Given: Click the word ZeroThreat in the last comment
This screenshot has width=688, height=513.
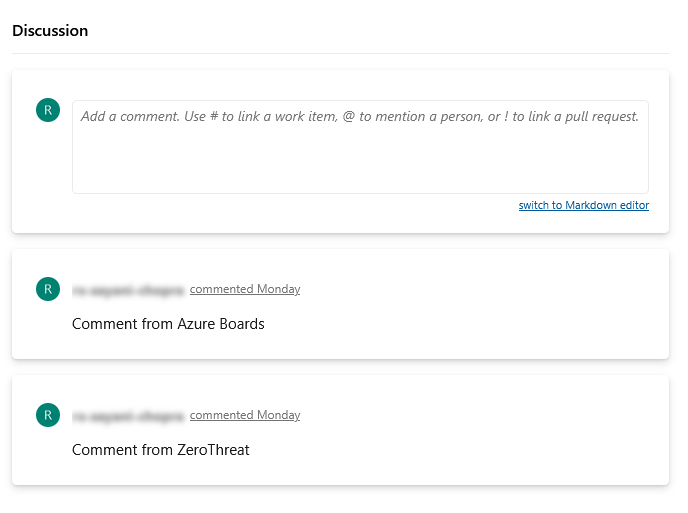Looking at the screenshot, I should (x=213, y=450).
